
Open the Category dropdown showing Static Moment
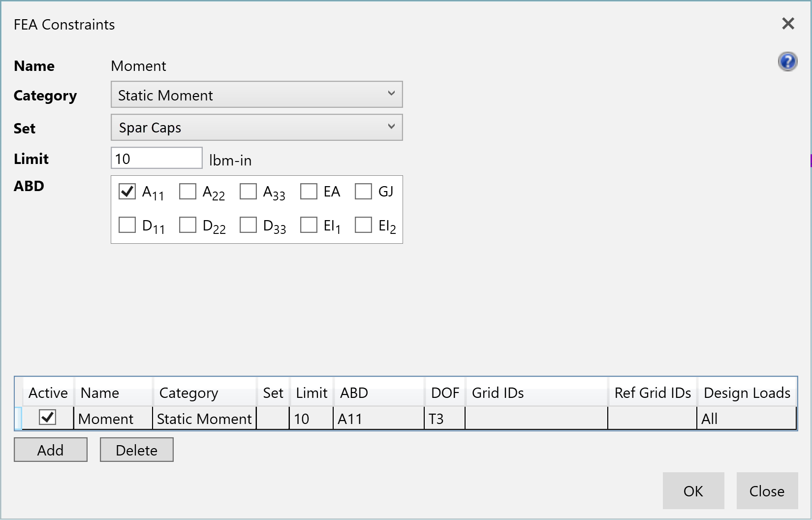point(257,95)
